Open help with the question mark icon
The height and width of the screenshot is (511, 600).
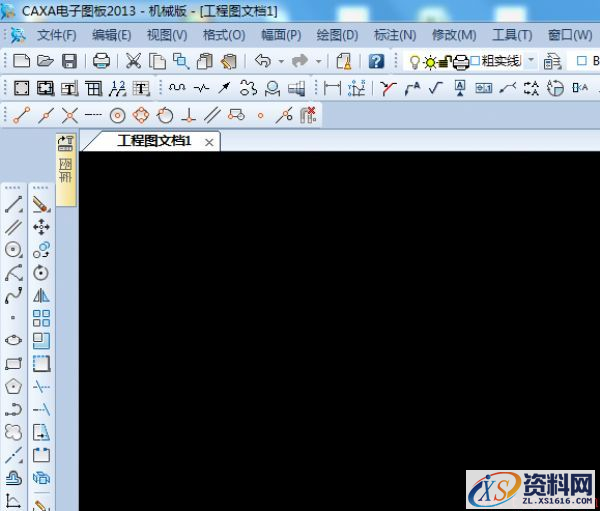(x=376, y=61)
